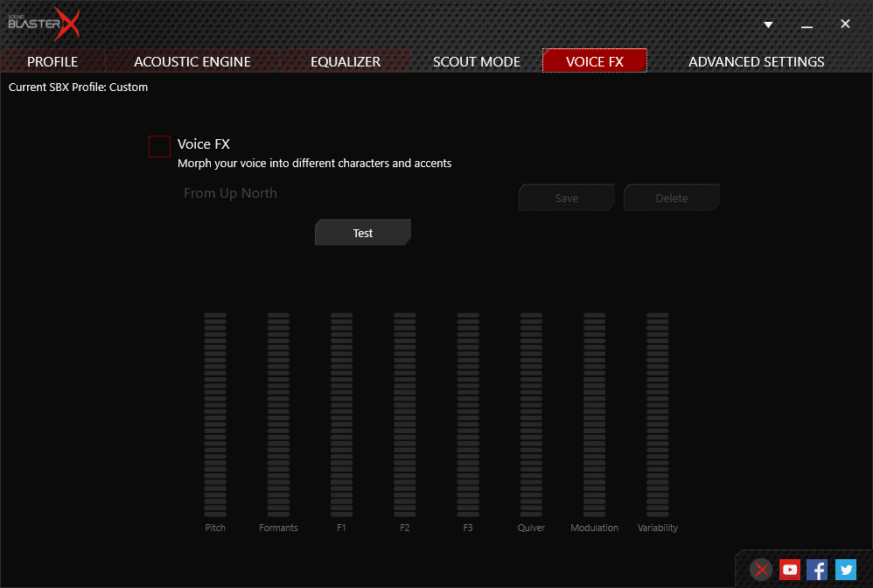Viewport: 873px width, 588px height.
Task: Switch to the Profile tab
Action: (52, 61)
